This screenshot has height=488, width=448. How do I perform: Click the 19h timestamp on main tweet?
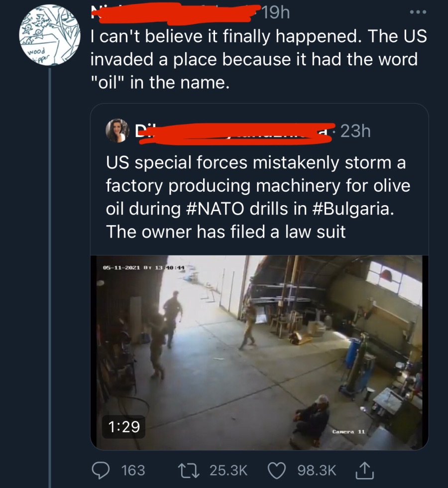(274, 12)
